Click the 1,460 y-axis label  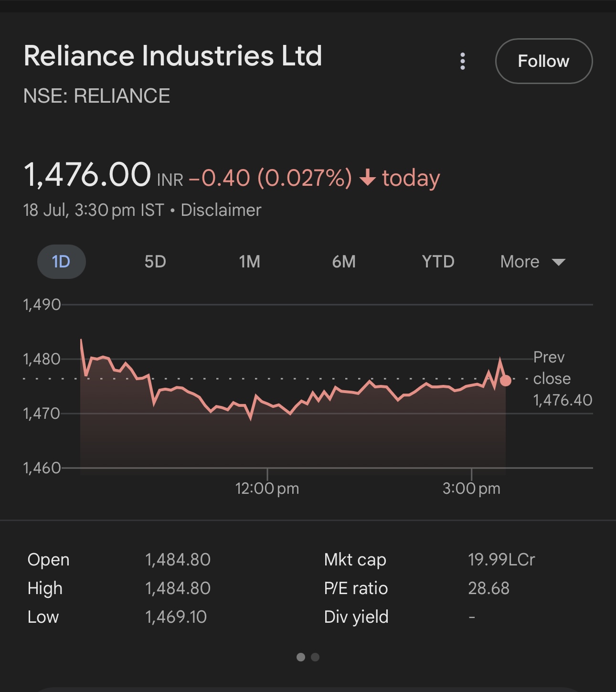pos(42,468)
